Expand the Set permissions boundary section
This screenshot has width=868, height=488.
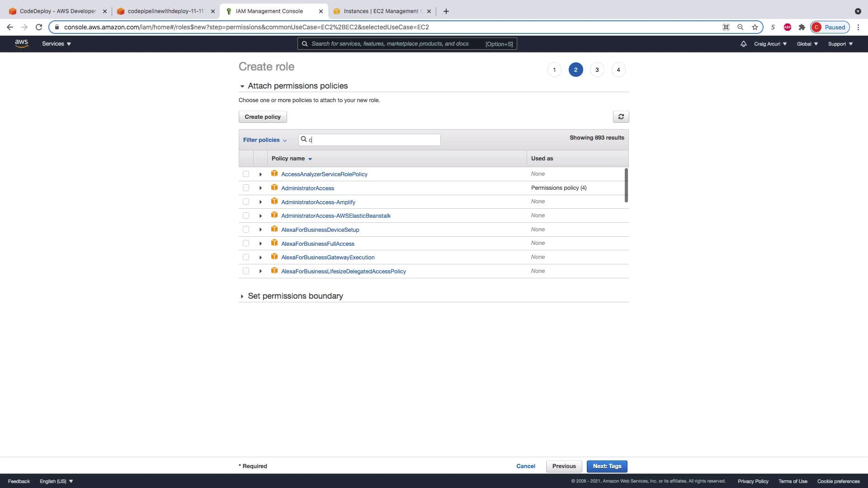coord(295,296)
